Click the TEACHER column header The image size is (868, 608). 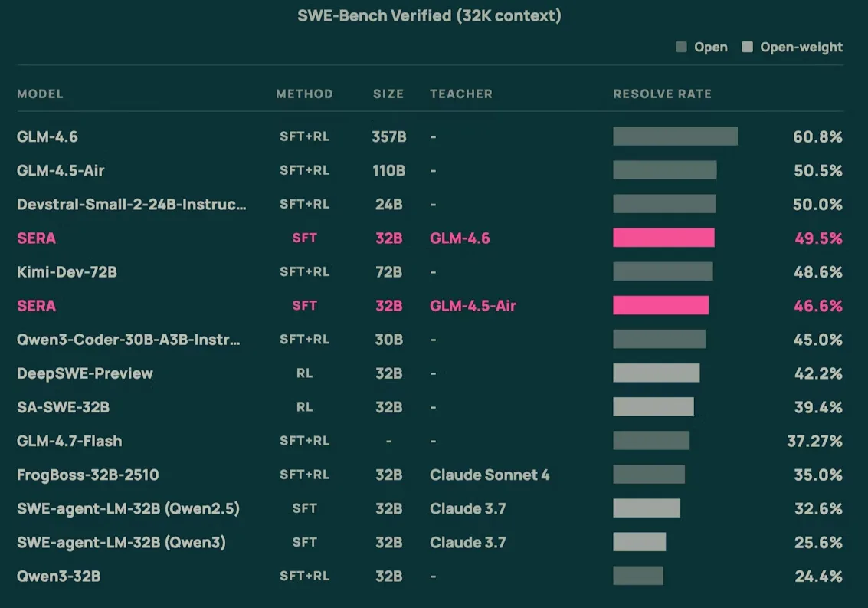pyautogui.click(x=461, y=94)
